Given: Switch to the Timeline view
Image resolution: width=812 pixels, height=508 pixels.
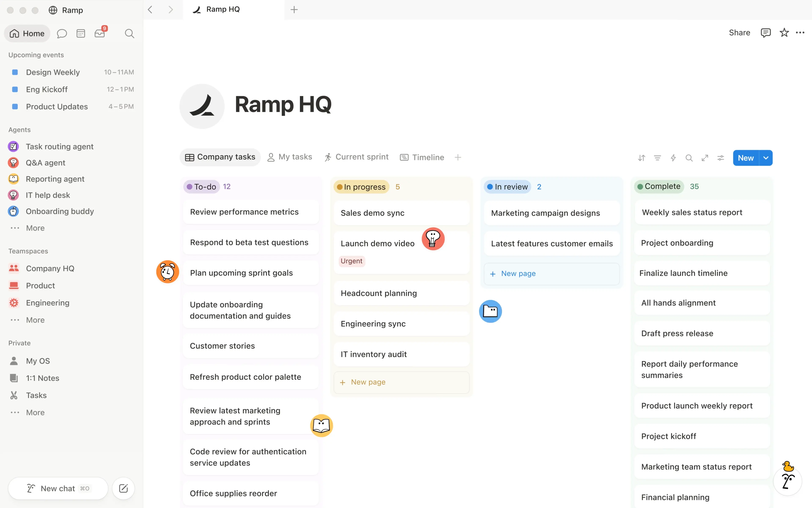Looking at the screenshot, I should coord(422,157).
